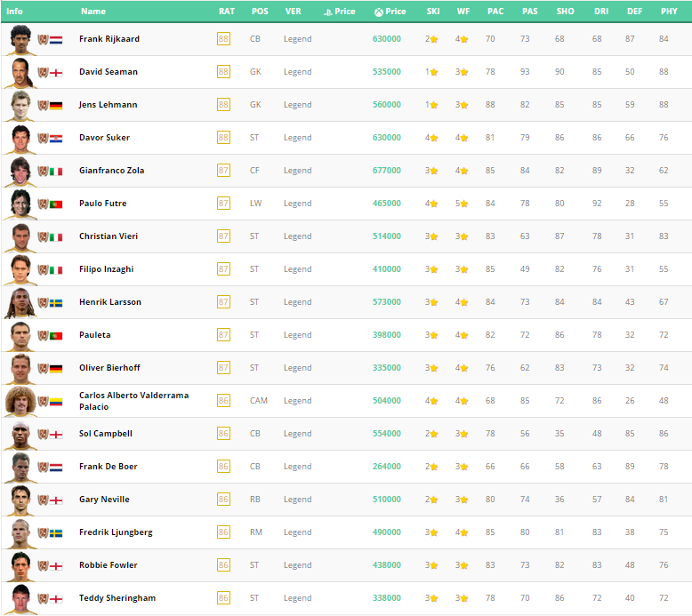The height and width of the screenshot is (616, 692).
Task: Click Teddy Sheringham's weak foot star
Action: (463, 599)
